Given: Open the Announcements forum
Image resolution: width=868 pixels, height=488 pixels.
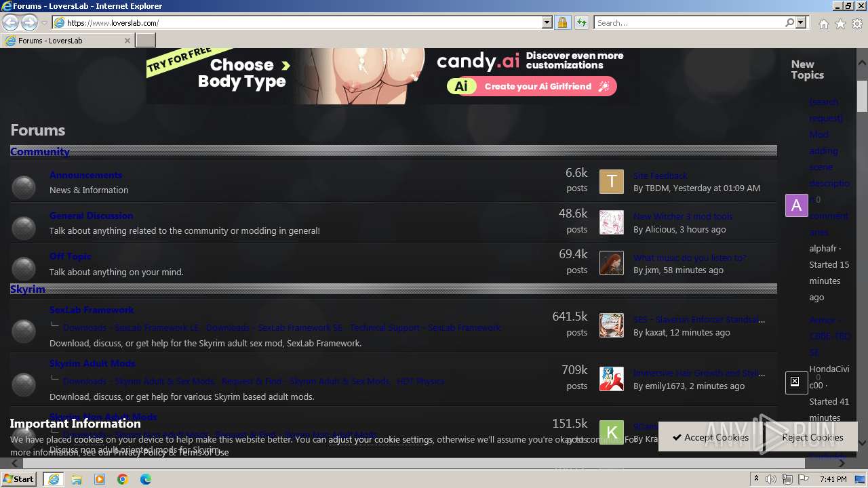Looking at the screenshot, I should tap(85, 175).
